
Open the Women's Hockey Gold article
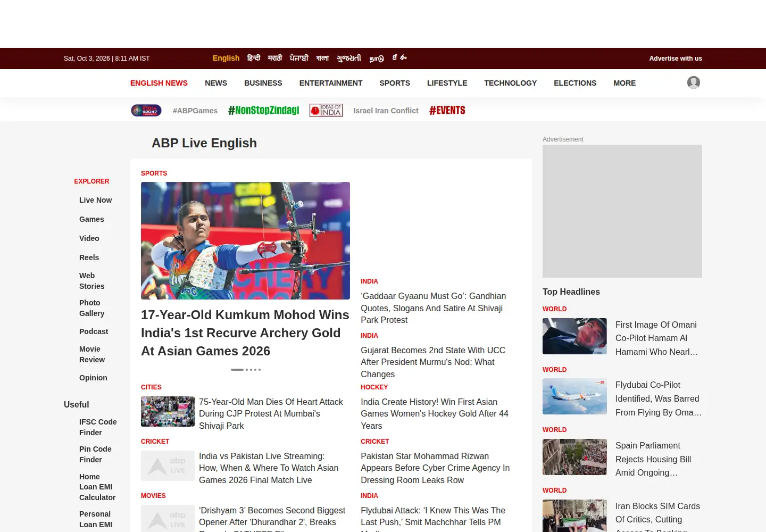pyautogui.click(x=435, y=414)
